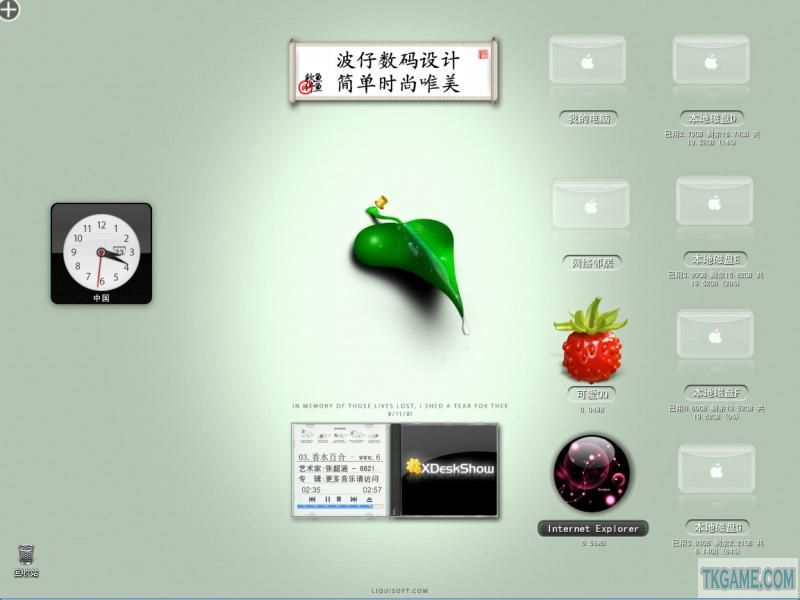Open the 本地磁盘E drive icon
800x600 pixels.
[x=714, y=201]
